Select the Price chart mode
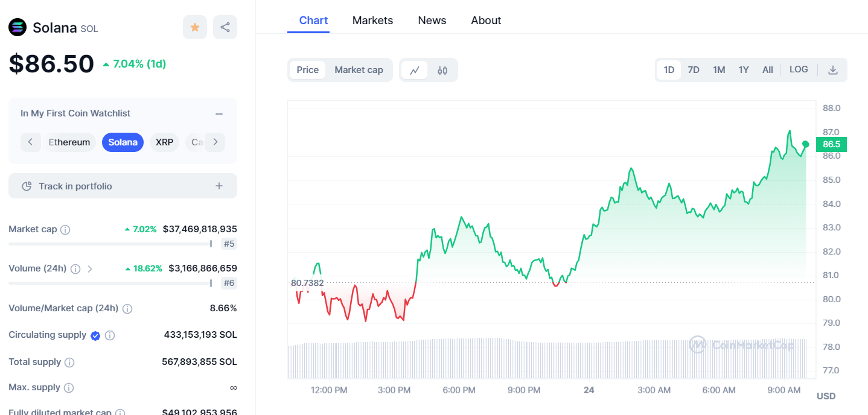Image resolution: width=868 pixels, height=415 pixels. click(x=308, y=70)
